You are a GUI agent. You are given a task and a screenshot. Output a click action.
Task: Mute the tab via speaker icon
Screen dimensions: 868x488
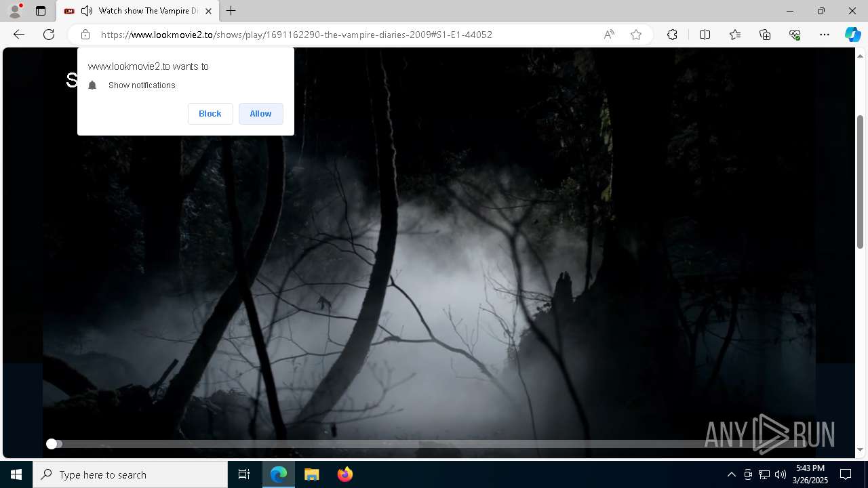pos(87,11)
